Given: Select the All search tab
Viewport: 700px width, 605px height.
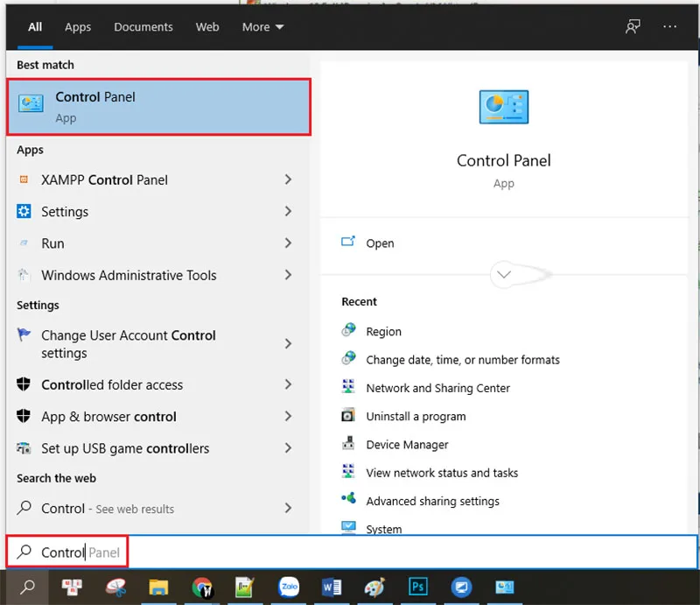Looking at the screenshot, I should 35,27.
